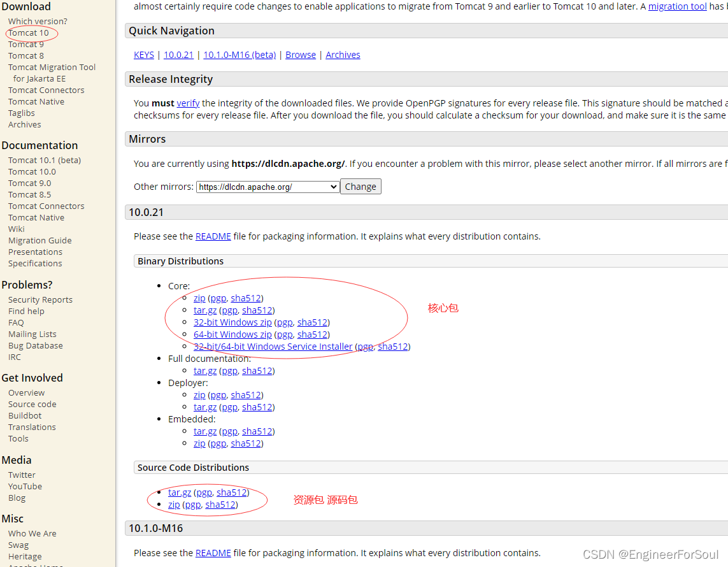Open Translations in sidebar
The height and width of the screenshot is (567, 728).
(32, 427)
